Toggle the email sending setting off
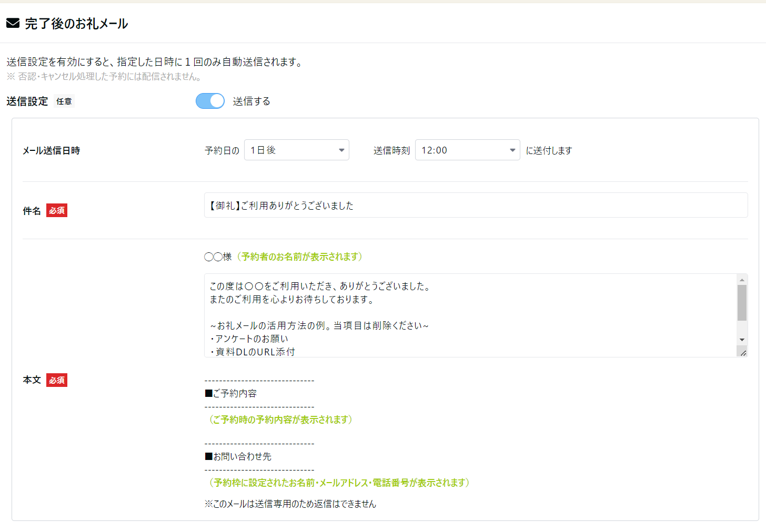Viewport: 766px width, 532px height. (210, 101)
